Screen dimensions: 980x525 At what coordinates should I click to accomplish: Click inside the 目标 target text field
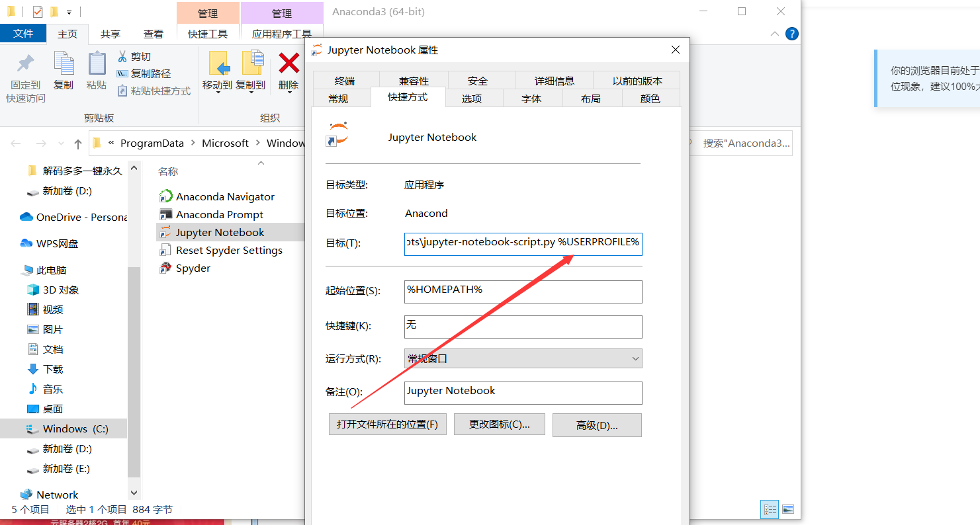(x=523, y=244)
